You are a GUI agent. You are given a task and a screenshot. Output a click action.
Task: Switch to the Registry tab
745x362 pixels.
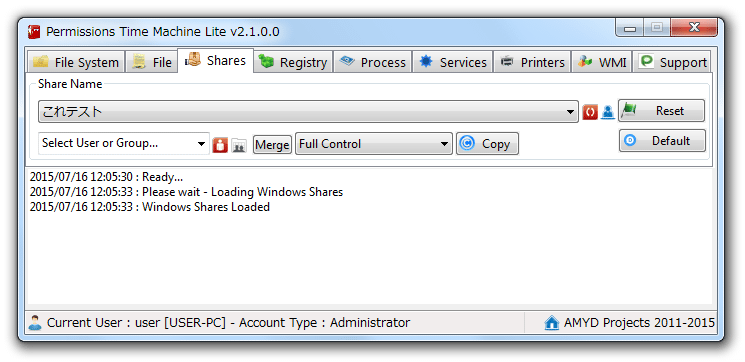(x=293, y=62)
